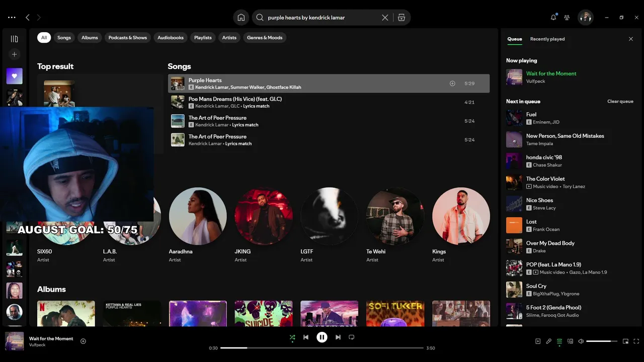Go forward with the right arrow
Viewport: 644px width, 362px height.
click(x=39, y=17)
